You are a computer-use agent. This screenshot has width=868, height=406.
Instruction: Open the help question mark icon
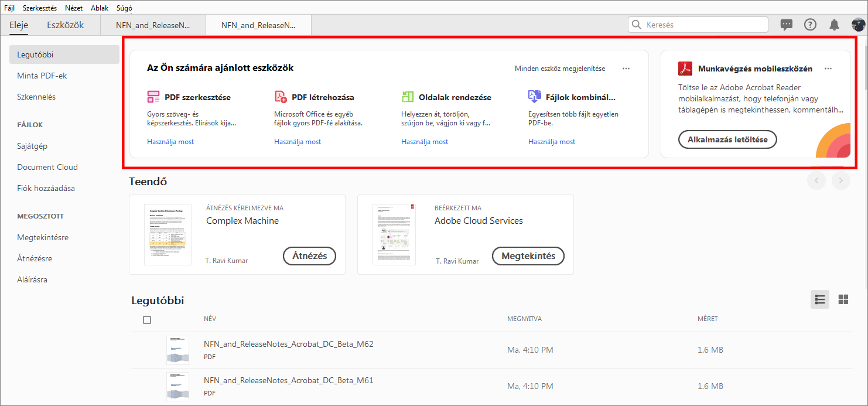(x=810, y=25)
